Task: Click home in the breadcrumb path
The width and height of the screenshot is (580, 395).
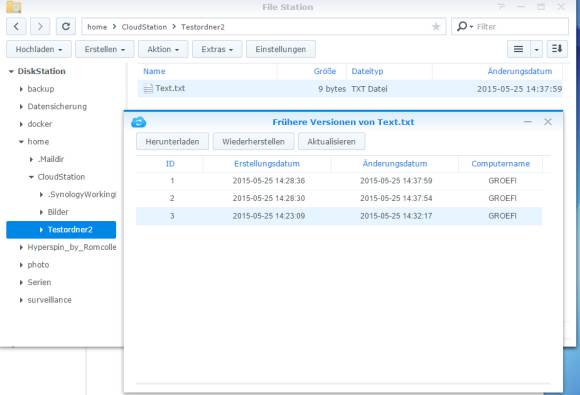Action: [97, 27]
